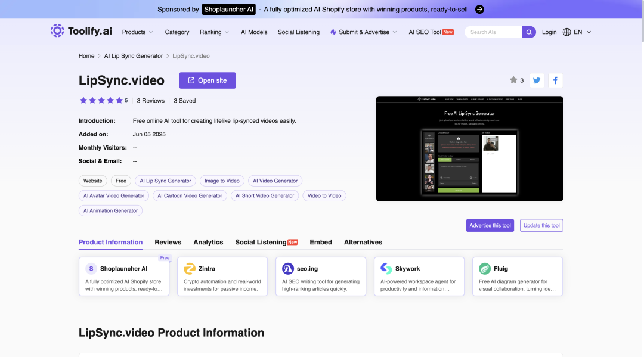644x357 pixels.
Task: Click the Search AIs input field
Action: 493,32
